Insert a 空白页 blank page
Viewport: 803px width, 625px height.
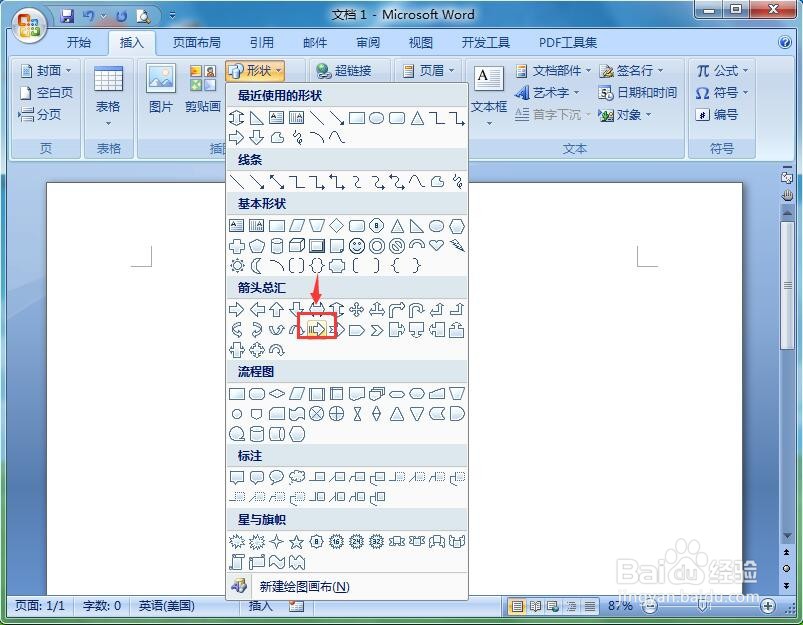click(46, 93)
